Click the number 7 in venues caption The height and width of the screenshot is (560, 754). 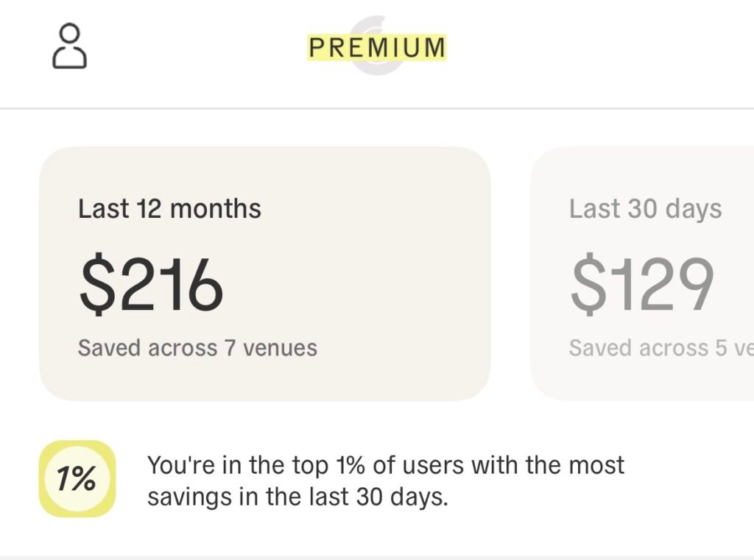click(x=230, y=347)
